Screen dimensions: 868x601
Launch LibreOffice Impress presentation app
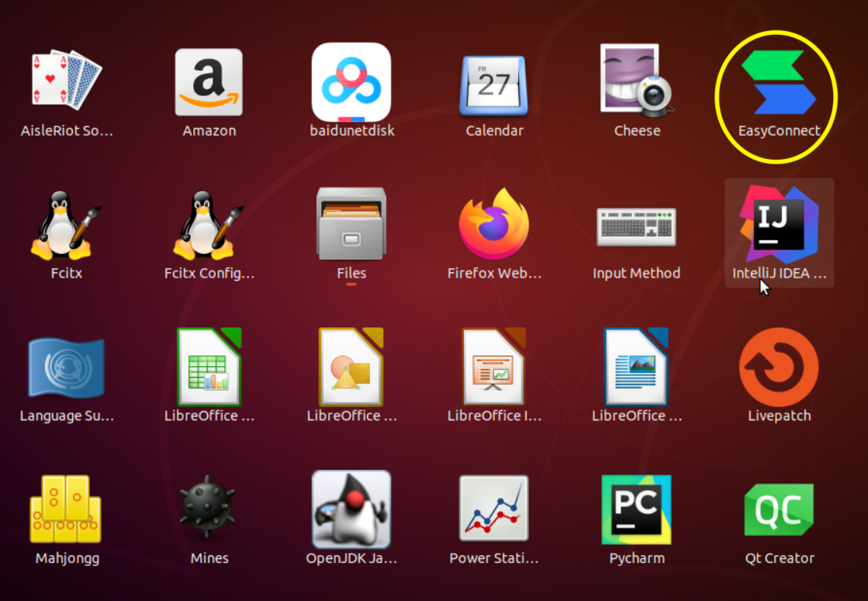coord(494,366)
